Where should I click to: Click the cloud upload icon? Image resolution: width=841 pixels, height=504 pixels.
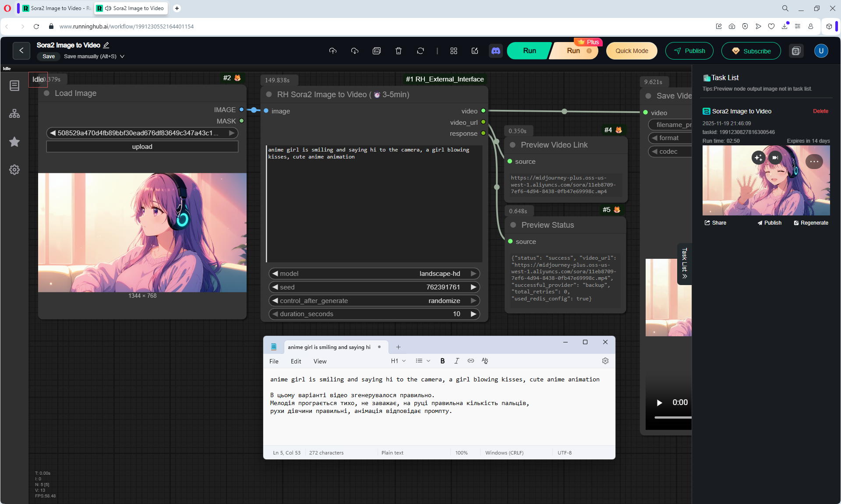(x=333, y=51)
